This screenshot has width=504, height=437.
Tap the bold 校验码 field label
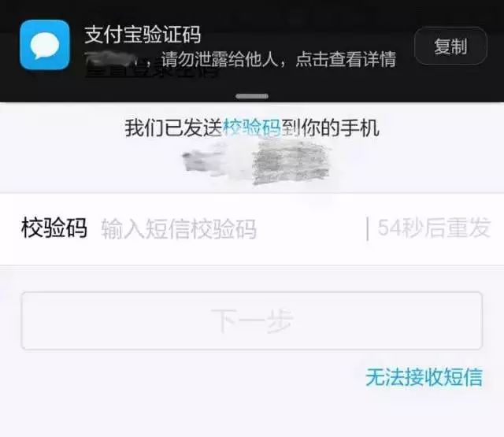54,228
